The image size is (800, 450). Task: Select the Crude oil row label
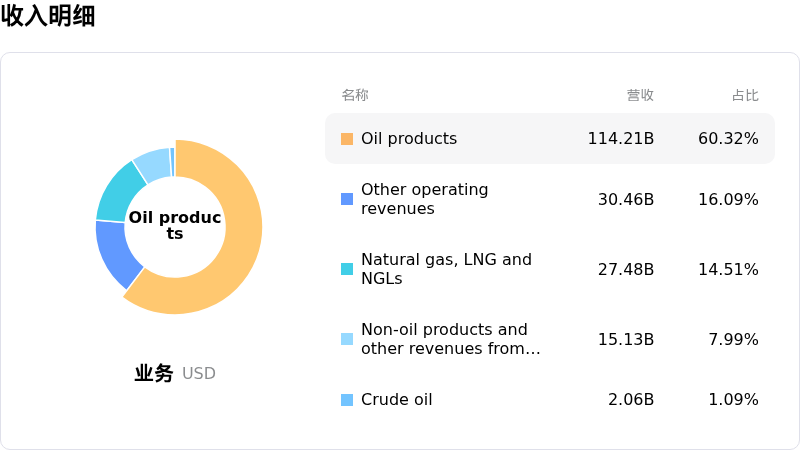click(396, 400)
